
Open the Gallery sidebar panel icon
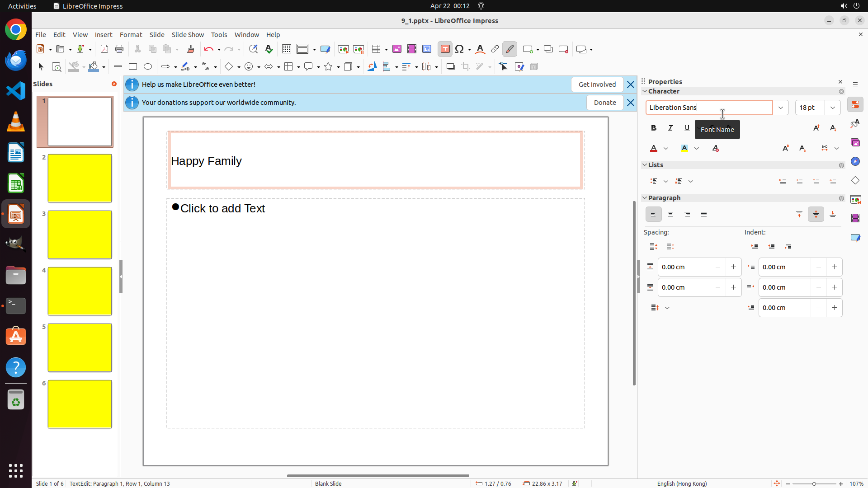tap(855, 143)
